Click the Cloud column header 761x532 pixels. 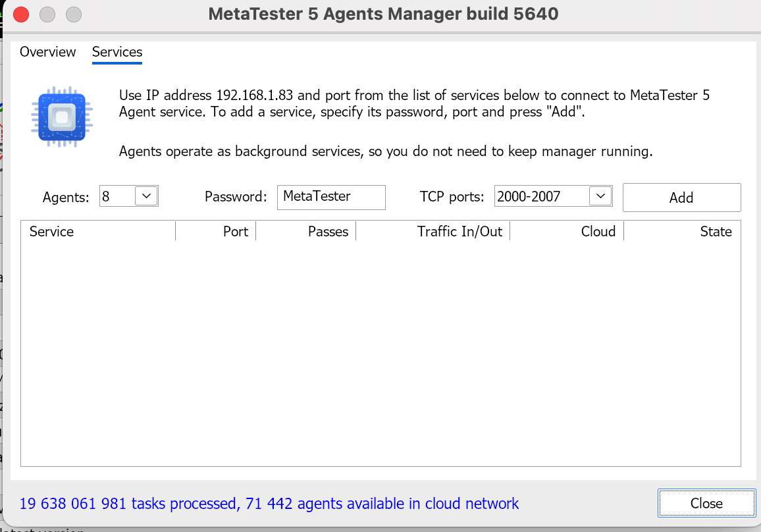click(567, 232)
